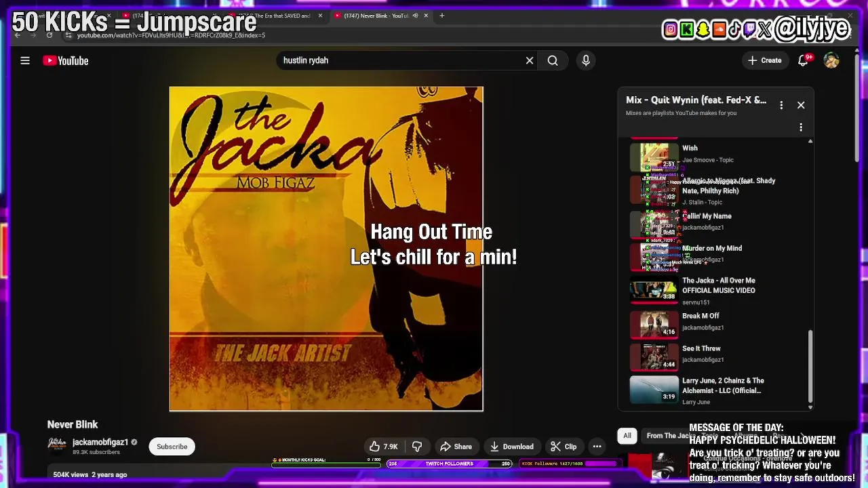Open the YouTube hamburger guide menu
The width and height of the screenshot is (868, 488).
[25, 60]
